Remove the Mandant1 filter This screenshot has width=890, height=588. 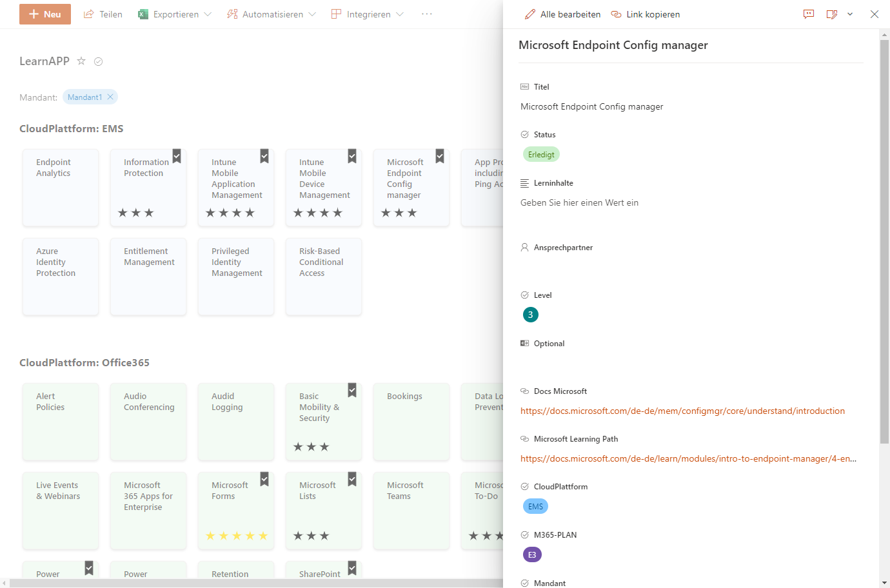(x=110, y=97)
